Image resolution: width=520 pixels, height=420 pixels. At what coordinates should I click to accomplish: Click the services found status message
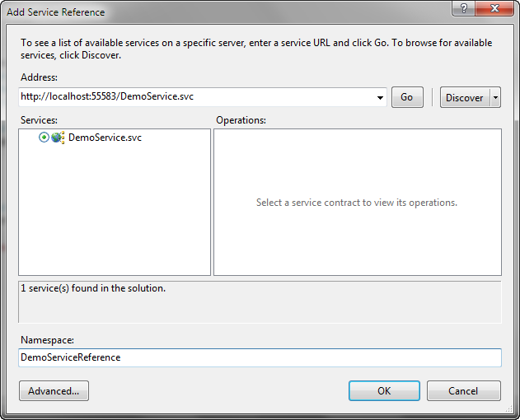[93, 289]
